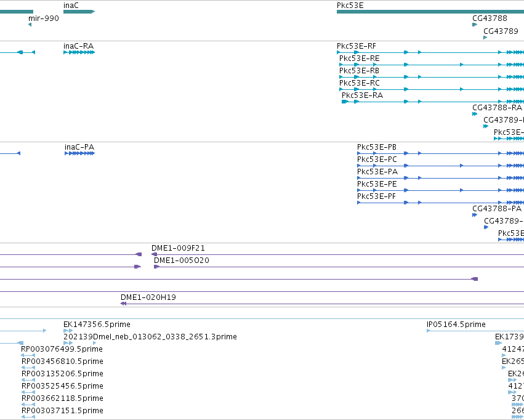Click the RP003662118.5prime EST label
Screen dimensions: 524x420
pyautogui.click(x=62, y=398)
